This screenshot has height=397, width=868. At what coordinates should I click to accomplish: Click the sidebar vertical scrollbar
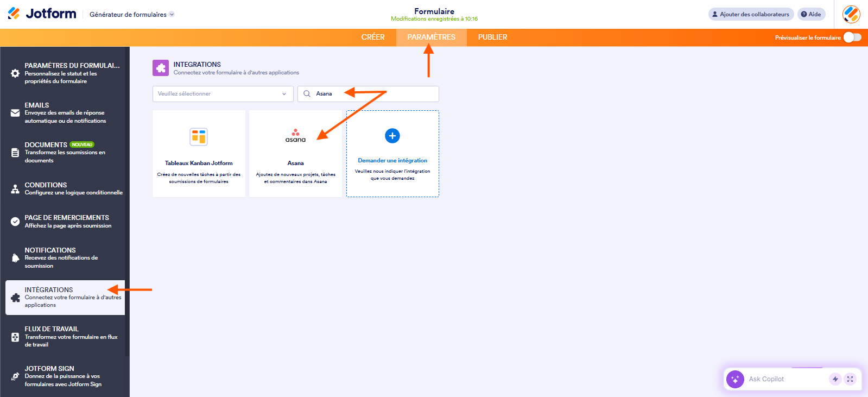click(x=127, y=201)
